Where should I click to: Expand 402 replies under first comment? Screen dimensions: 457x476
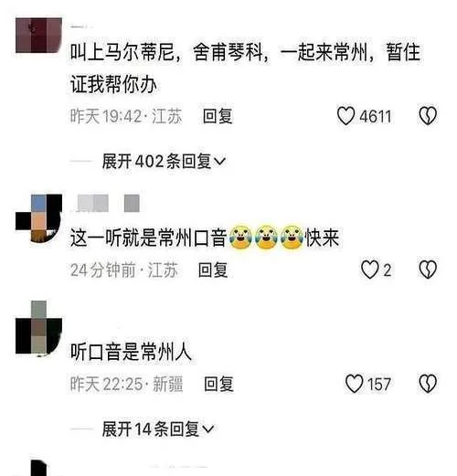[x=164, y=161]
